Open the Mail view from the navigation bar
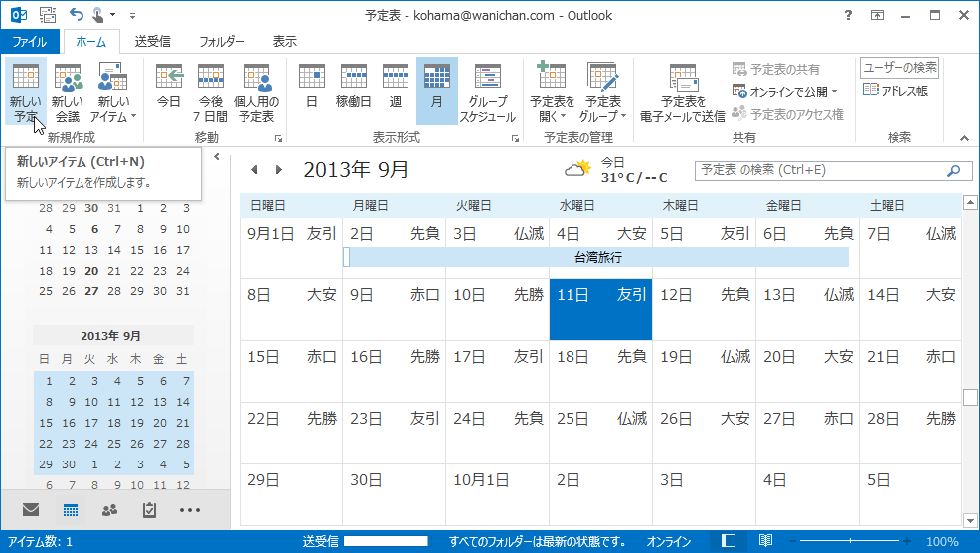980x553 pixels. click(x=31, y=510)
